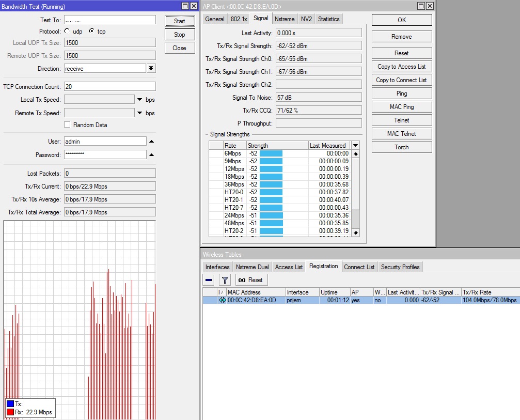
Task: Maximize the AP Client window
Action: point(421,6)
